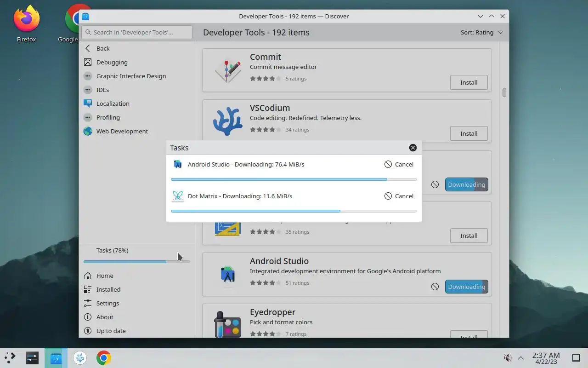Image resolution: width=588 pixels, height=368 pixels.
Task: Open the Eyedropper app title
Action: point(272,312)
